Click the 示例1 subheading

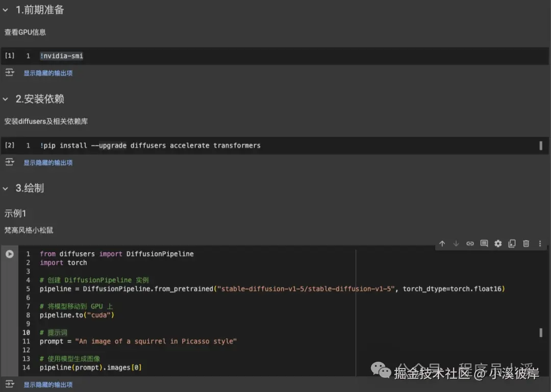[15, 213]
